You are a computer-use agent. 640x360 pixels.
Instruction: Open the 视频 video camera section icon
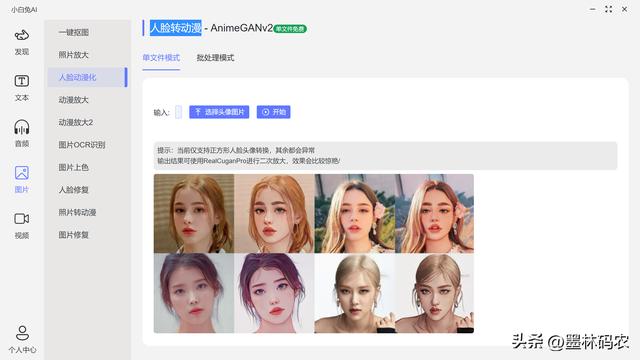coord(22,218)
